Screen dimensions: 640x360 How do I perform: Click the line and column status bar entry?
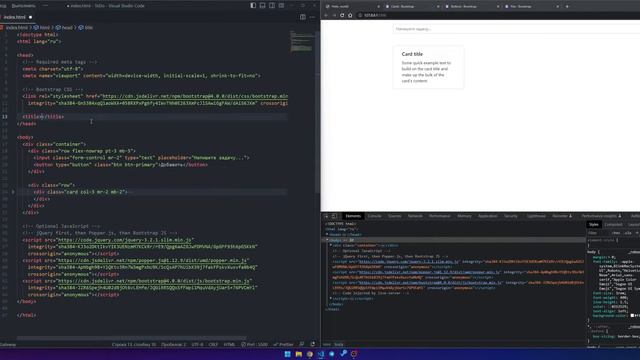134,344
